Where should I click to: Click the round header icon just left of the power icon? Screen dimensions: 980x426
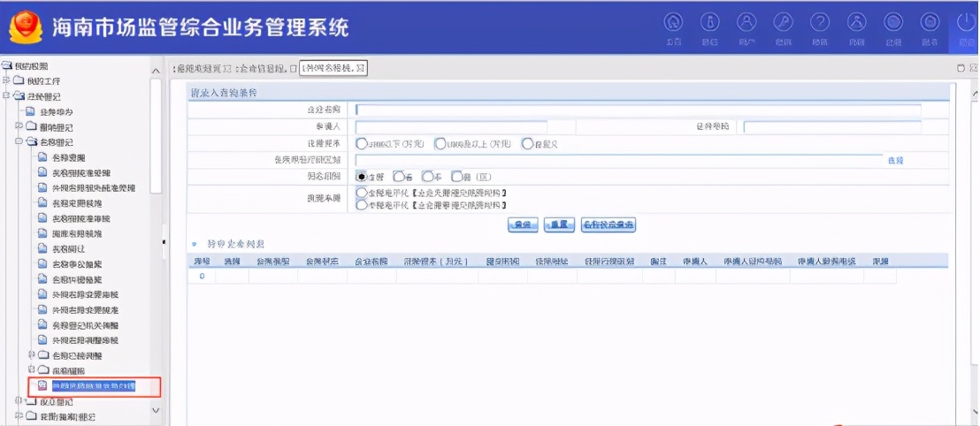point(930,22)
